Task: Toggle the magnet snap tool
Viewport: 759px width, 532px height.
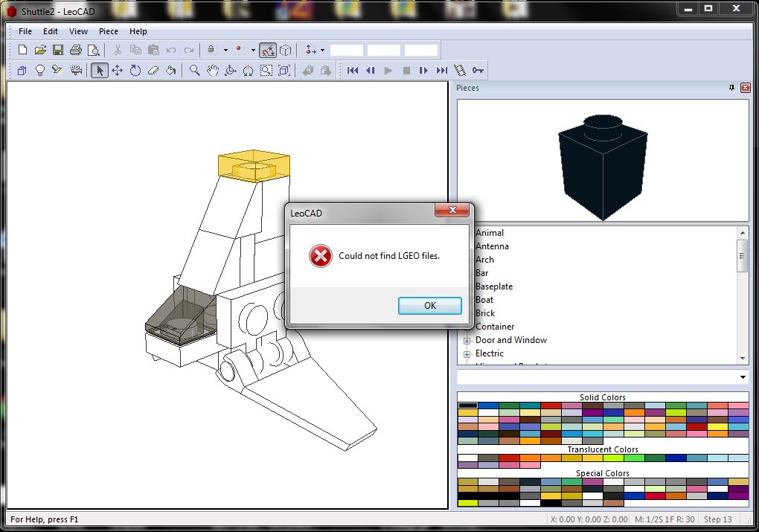Action: point(268,50)
